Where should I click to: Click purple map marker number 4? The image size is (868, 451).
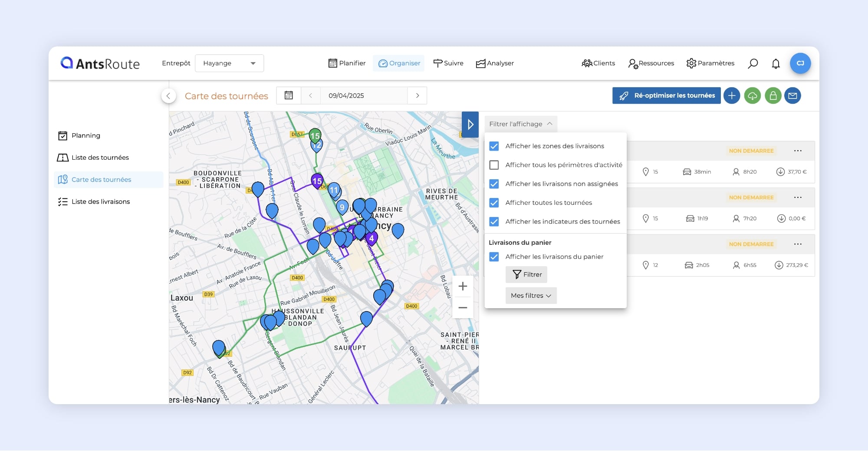click(371, 238)
